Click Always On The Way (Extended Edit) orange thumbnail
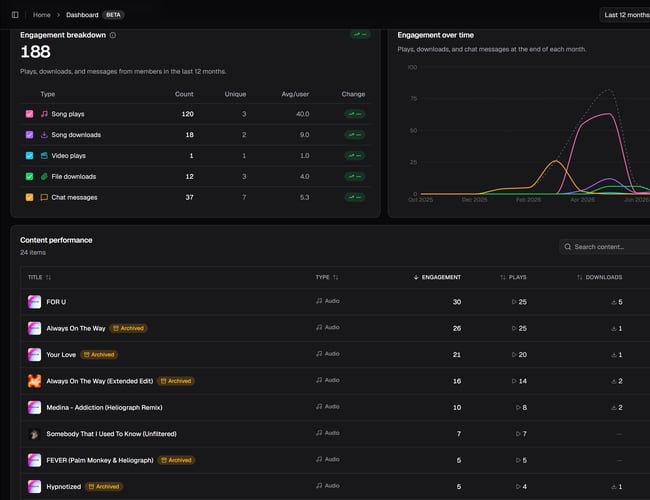This screenshot has width=650, height=500. [34, 381]
